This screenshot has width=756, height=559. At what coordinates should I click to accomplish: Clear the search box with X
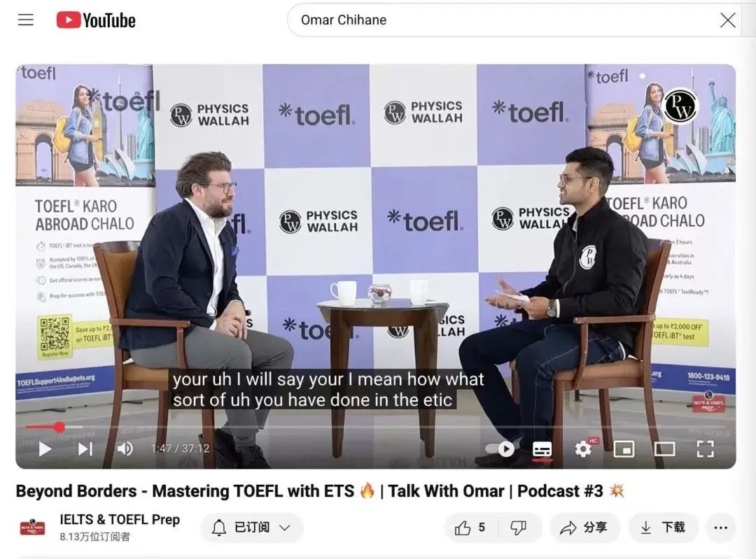pos(727,20)
